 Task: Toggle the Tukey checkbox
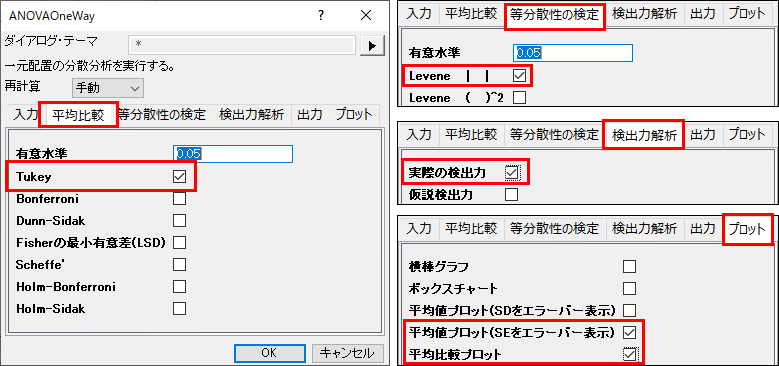pyautogui.click(x=179, y=176)
